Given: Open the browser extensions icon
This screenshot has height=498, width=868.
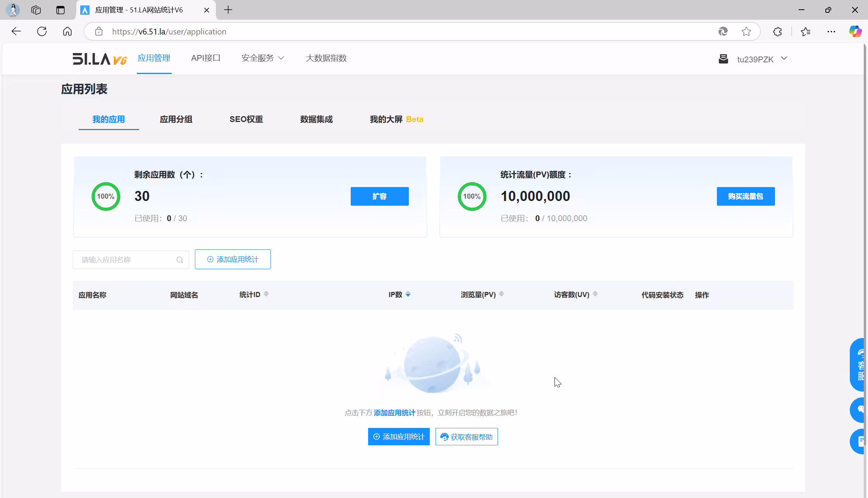Looking at the screenshot, I should (777, 31).
